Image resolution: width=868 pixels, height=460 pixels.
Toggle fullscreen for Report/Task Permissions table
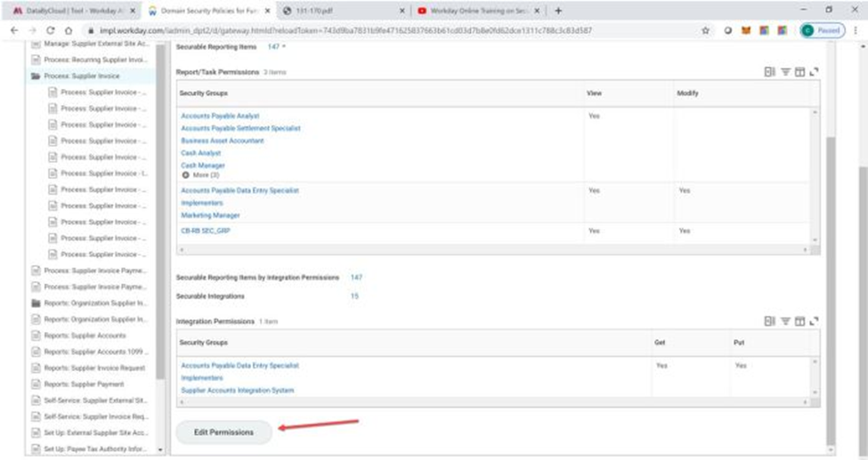(813, 72)
